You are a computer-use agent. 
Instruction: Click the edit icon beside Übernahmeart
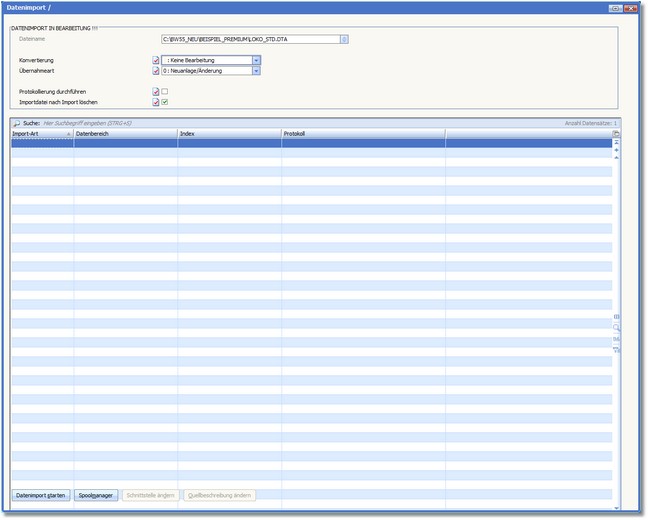pos(156,70)
